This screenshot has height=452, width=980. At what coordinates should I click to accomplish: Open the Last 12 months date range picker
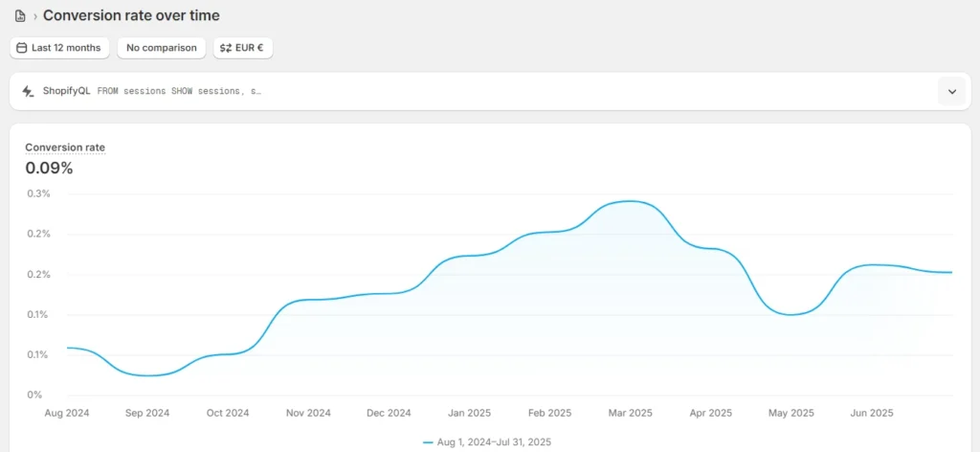pos(59,47)
